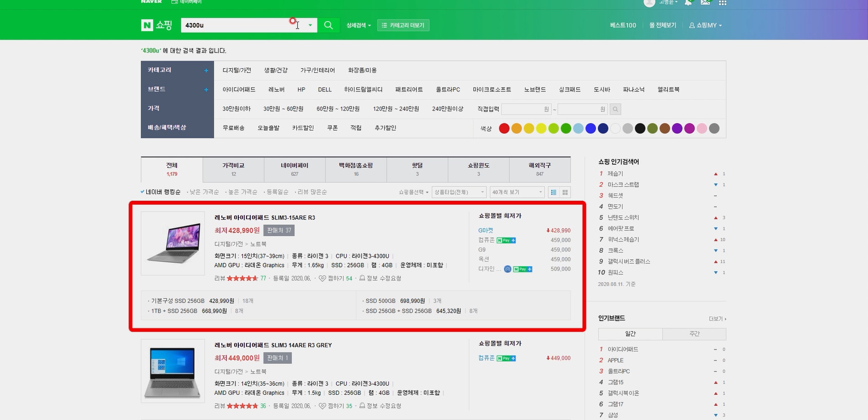Click the 판매처 1 button
868x420 pixels.
click(x=277, y=358)
